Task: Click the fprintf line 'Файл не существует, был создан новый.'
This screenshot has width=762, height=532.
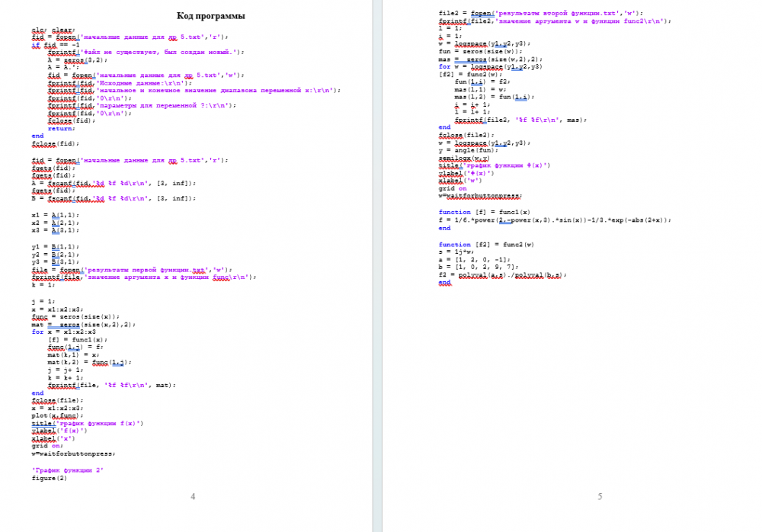Action: [146, 52]
